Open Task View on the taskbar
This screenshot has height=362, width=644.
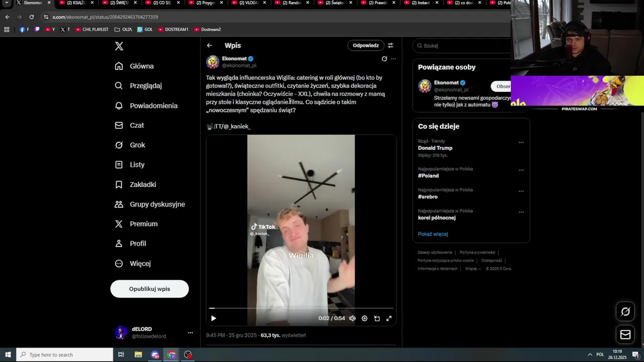121,354
